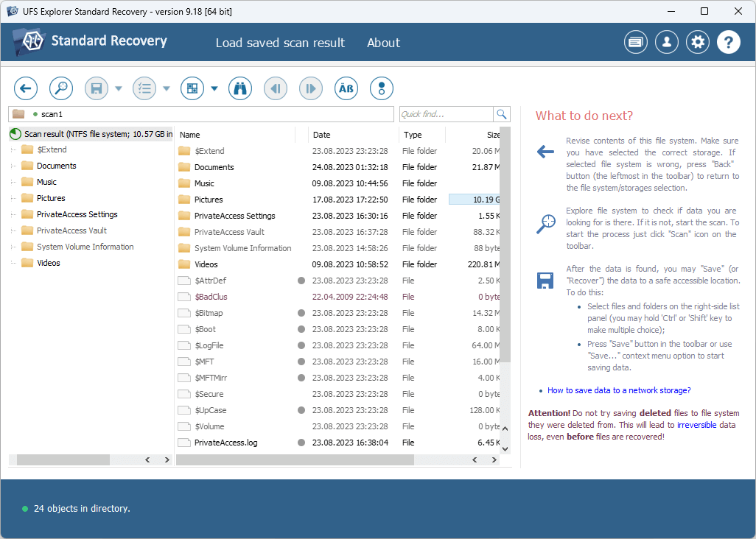Click the file list vertical scrollbar thumb

pos(505,244)
